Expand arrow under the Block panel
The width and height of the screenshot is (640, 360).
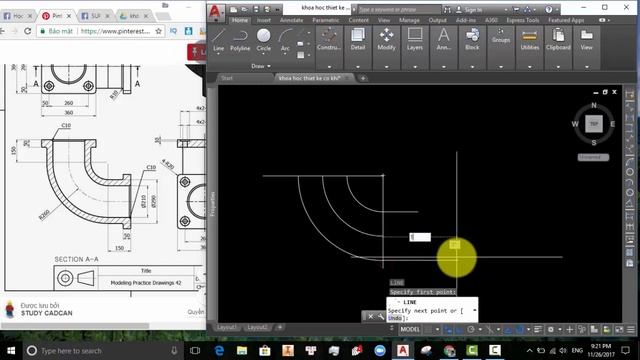coord(472,67)
